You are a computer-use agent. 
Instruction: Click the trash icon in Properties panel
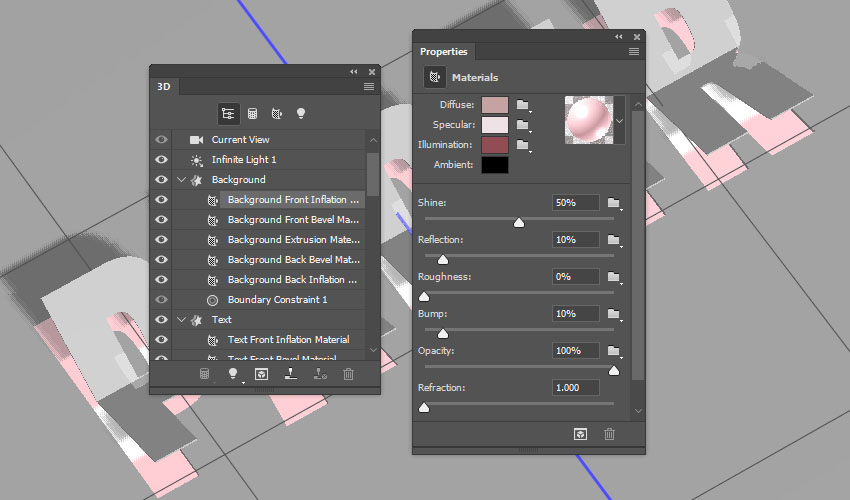[609, 434]
